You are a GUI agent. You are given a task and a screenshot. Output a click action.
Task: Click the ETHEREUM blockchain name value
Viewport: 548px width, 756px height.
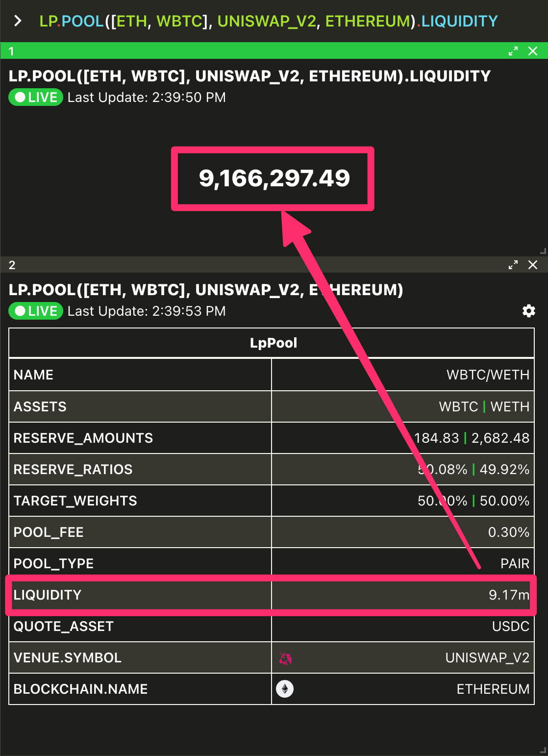493,689
